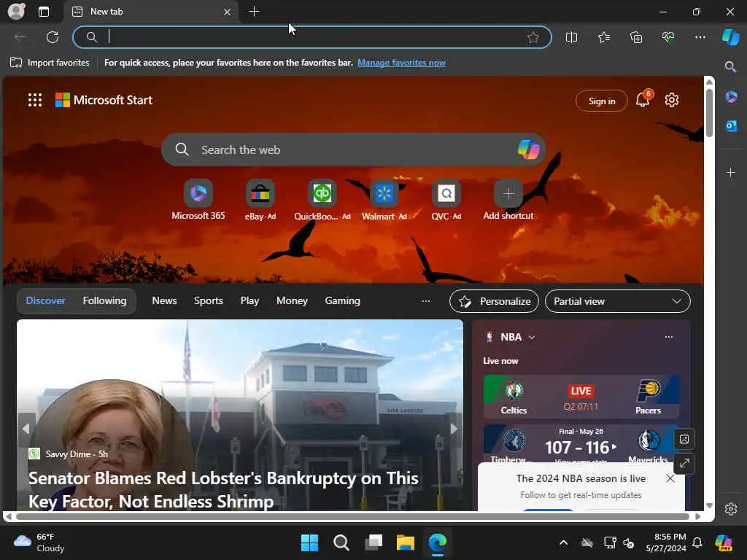
Task: Go back to the previous page
Action: [20, 37]
